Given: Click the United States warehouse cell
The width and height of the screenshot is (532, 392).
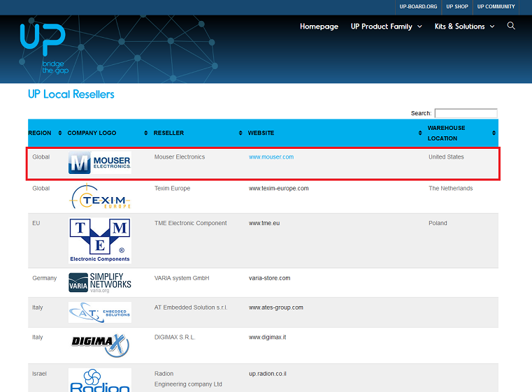Looking at the screenshot, I should pos(446,157).
